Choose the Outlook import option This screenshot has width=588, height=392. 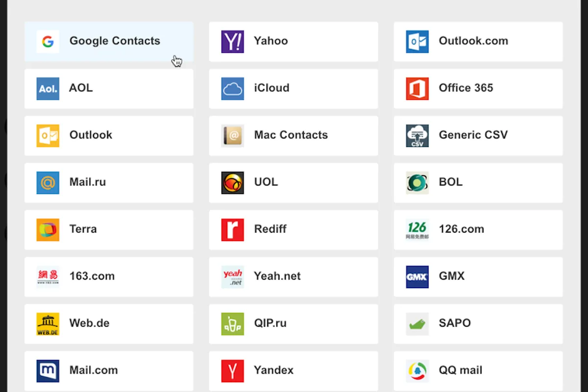[109, 136]
